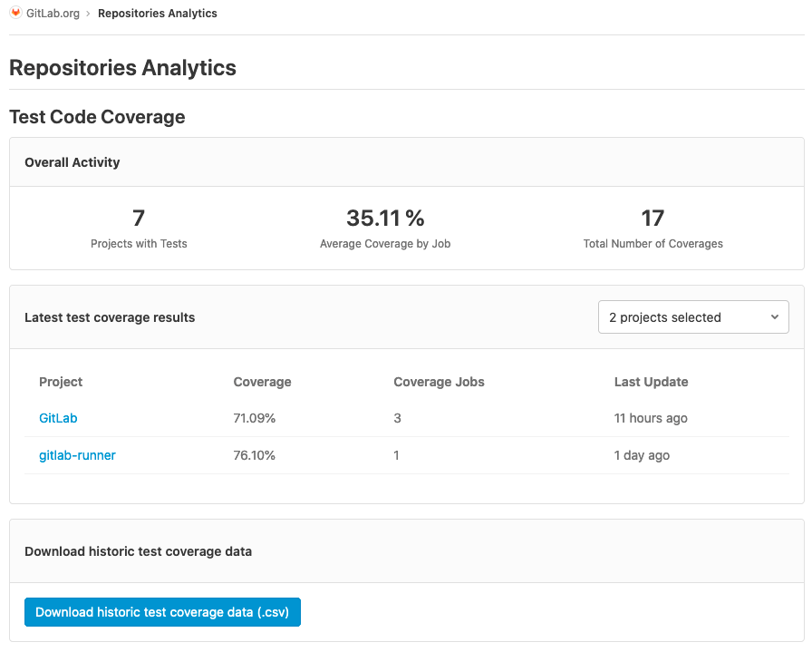Click the 71.09% coverage value for GitLab

coord(254,418)
